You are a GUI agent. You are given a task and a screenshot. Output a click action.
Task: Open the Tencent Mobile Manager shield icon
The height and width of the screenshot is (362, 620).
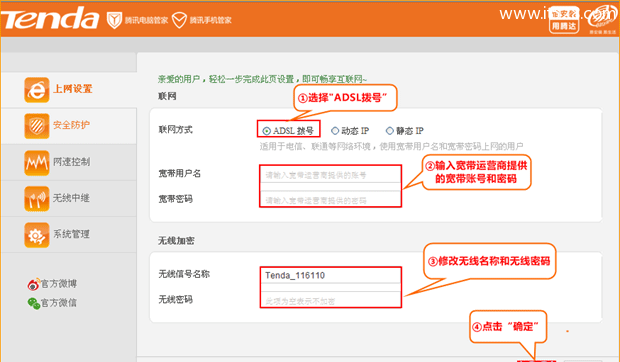179,20
